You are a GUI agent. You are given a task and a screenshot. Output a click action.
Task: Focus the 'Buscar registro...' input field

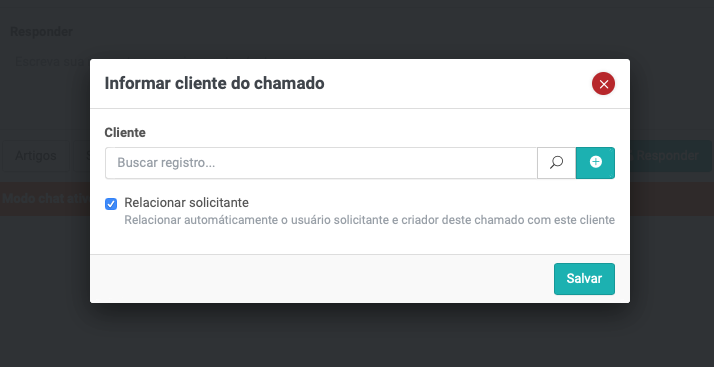tap(321, 163)
